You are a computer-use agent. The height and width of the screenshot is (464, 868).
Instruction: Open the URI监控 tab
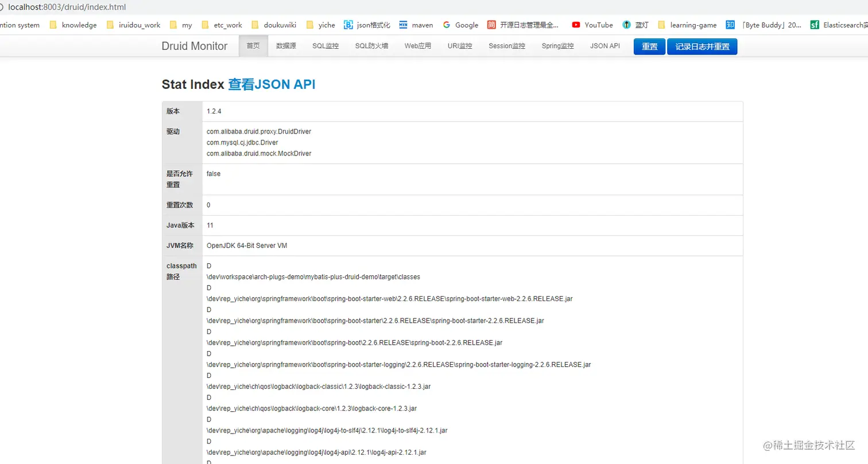pos(460,46)
